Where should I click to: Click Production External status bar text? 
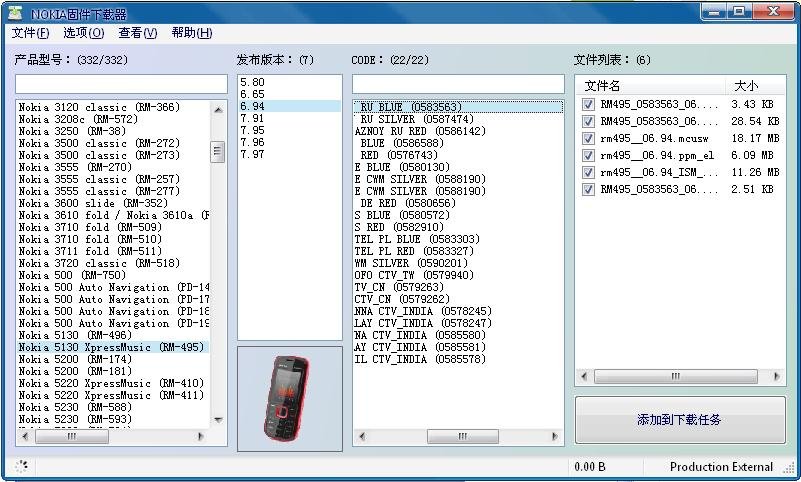coord(721,467)
